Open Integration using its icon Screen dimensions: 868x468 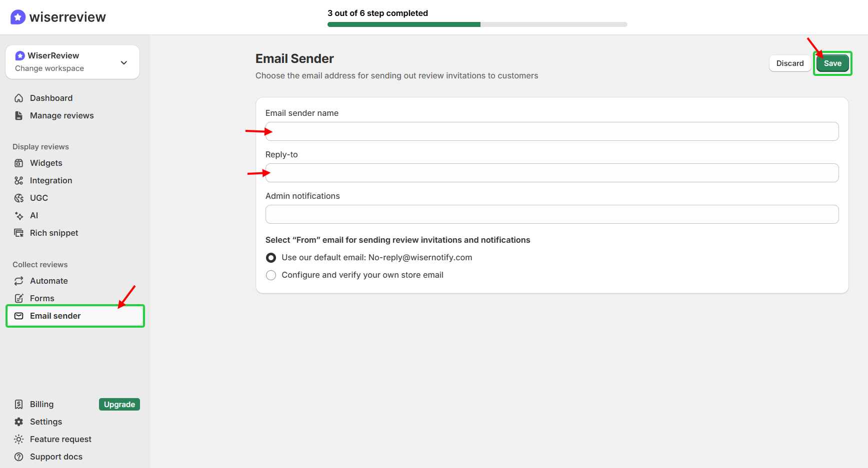19,180
